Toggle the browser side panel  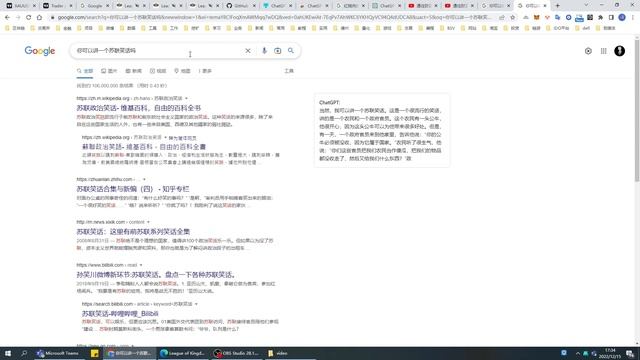point(611,18)
